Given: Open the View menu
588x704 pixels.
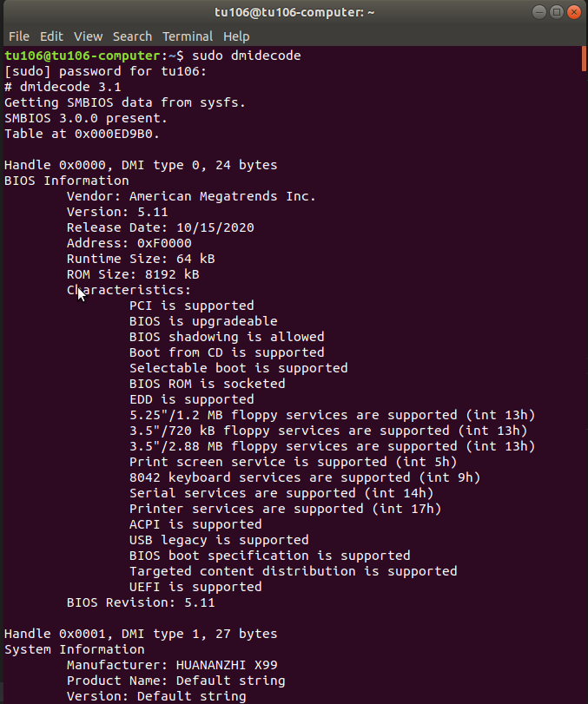Looking at the screenshot, I should click(x=88, y=36).
